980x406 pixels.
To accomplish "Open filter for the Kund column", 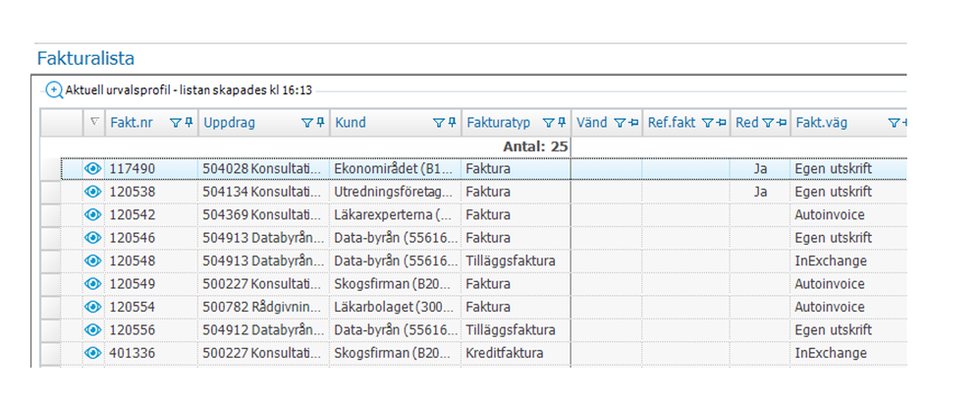I will click(x=438, y=124).
